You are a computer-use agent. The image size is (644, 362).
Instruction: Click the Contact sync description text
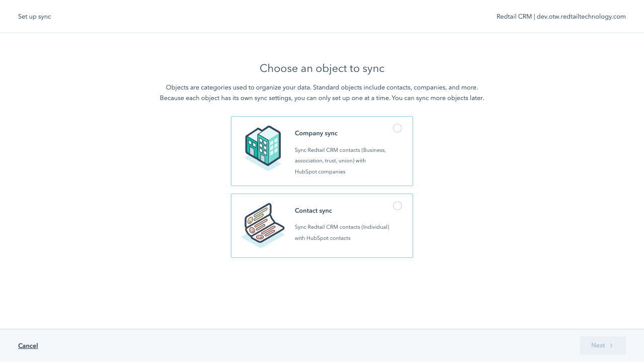coord(342,227)
